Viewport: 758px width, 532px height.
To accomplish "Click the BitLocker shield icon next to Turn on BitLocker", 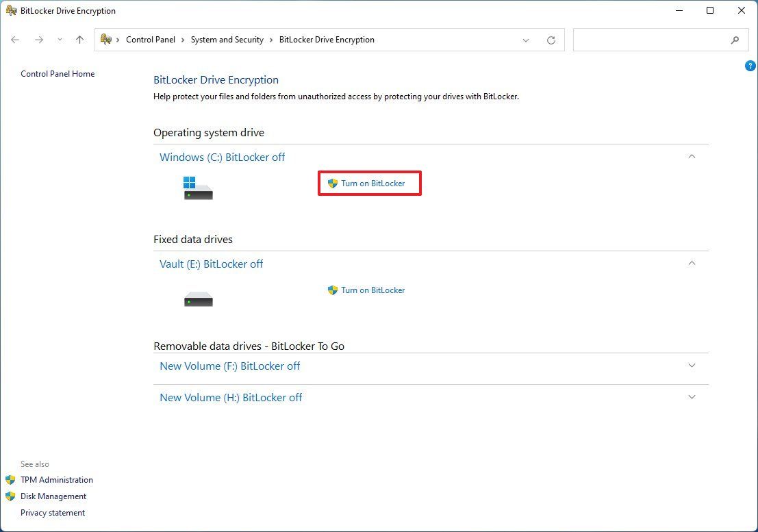I will click(333, 183).
